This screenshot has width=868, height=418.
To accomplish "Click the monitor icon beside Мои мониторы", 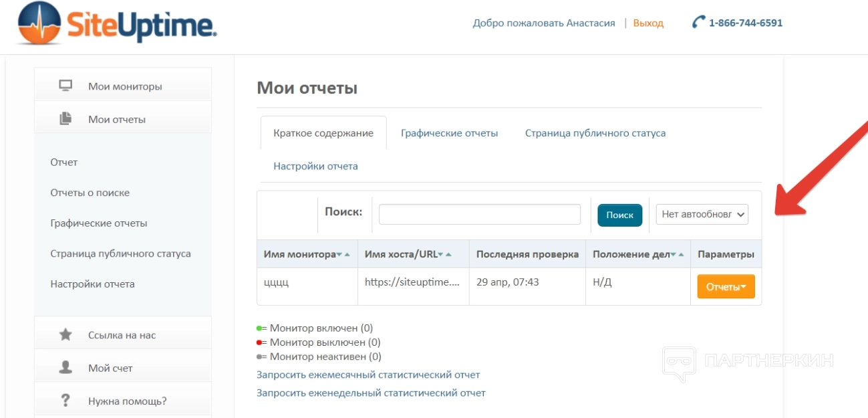I will 65,86.
